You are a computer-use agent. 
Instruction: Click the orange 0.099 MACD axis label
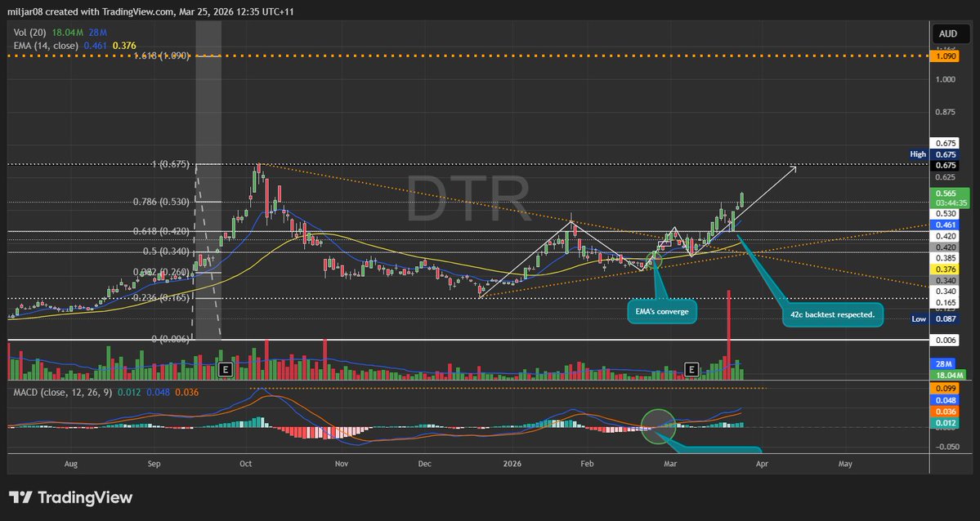tap(946, 389)
